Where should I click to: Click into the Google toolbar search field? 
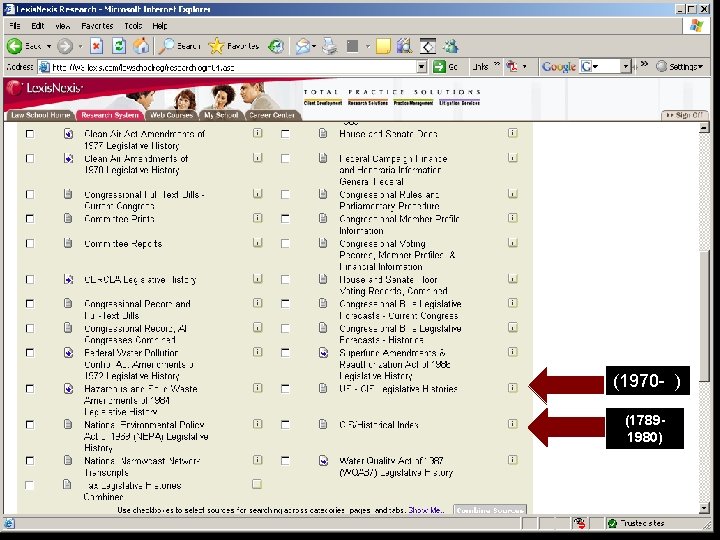(x=607, y=67)
